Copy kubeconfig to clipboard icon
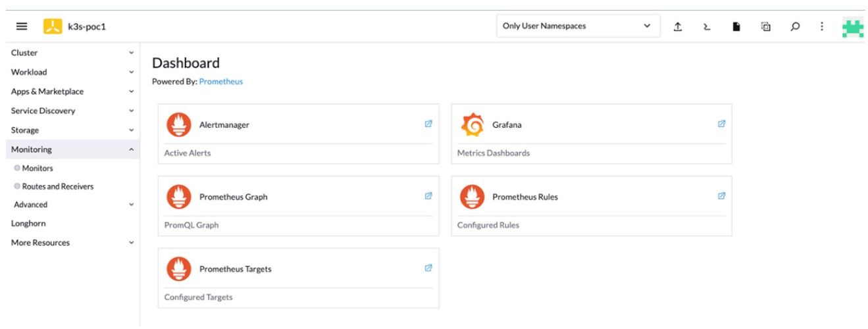This screenshot has width=868, height=329. tap(766, 26)
